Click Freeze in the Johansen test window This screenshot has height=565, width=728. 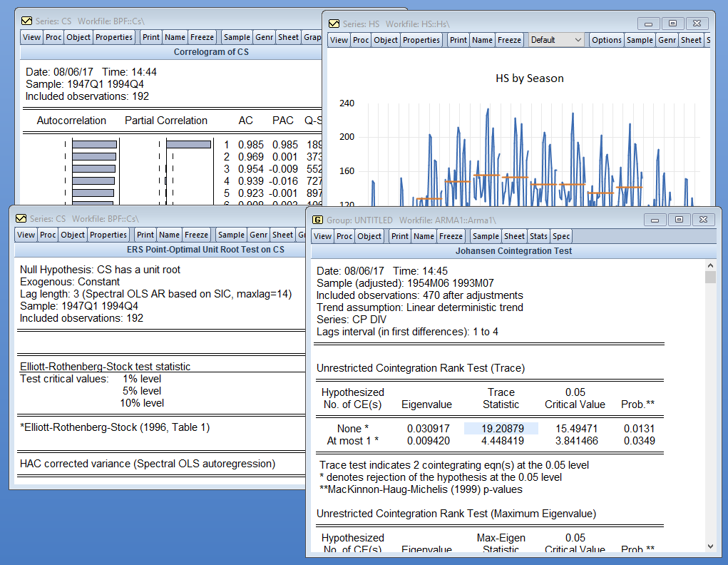(x=451, y=236)
